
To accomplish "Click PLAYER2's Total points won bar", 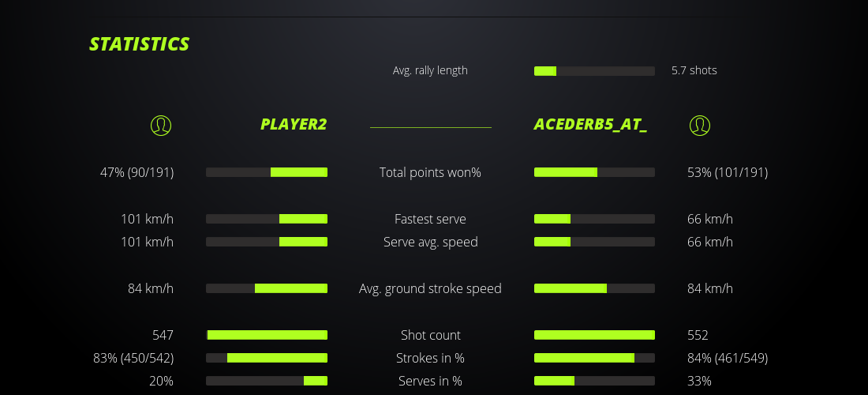I will (x=267, y=172).
